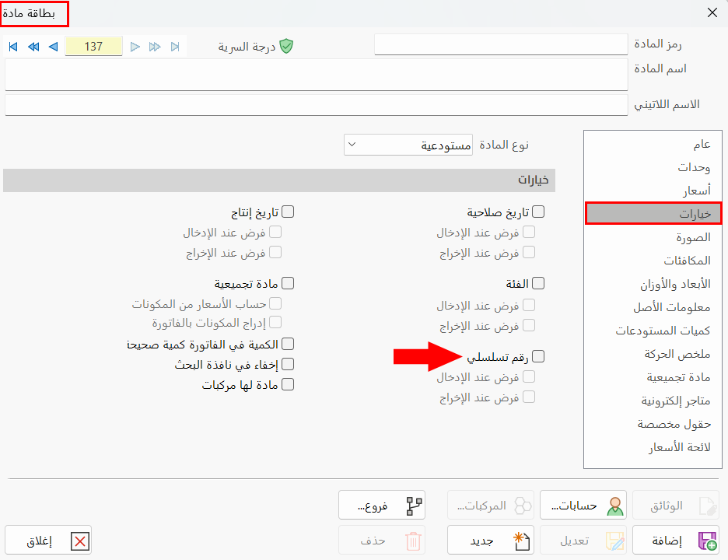Click the green shield icon next to درجة السرية
This screenshot has height=560, width=728.
pyautogui.click(x=287, y=46)
